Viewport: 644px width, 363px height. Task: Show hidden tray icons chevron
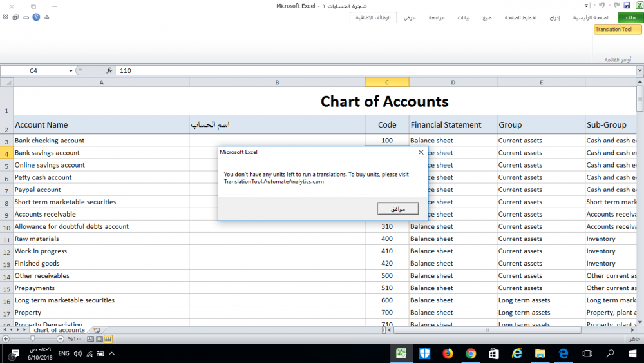pyautogui.click(x=111, y=353)
